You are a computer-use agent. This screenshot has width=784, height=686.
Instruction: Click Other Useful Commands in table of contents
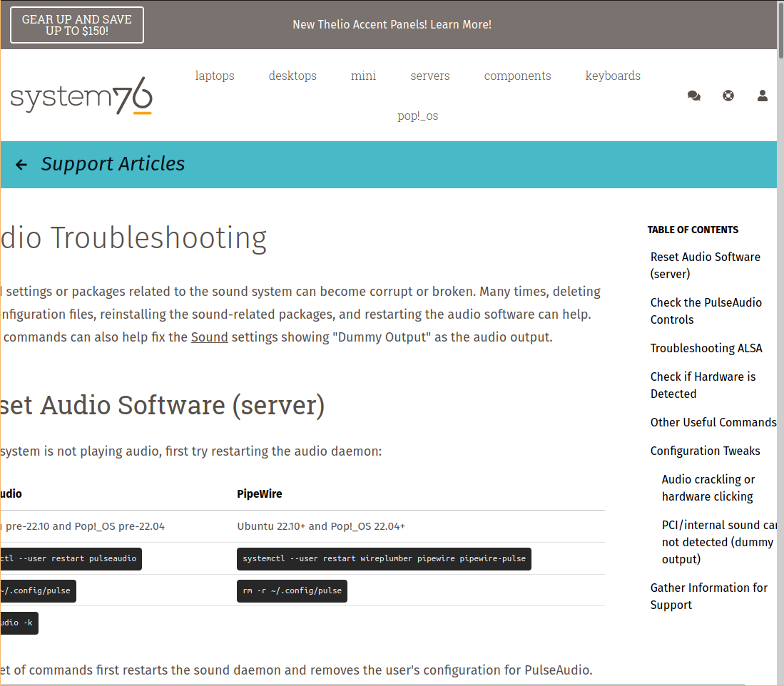coord(713,422)
